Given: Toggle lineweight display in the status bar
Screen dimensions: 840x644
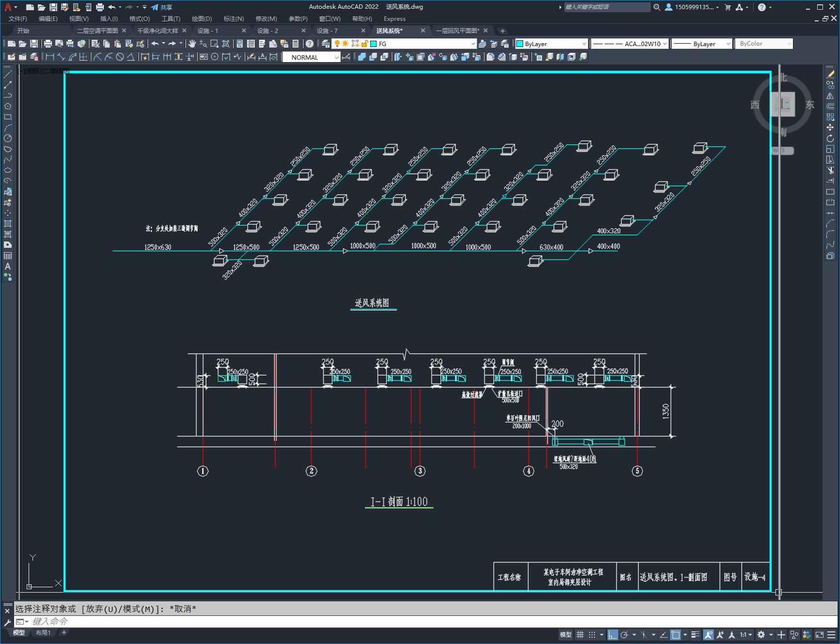Looking at the screenshot, I should pyautogui.click(x=695, y=634).
